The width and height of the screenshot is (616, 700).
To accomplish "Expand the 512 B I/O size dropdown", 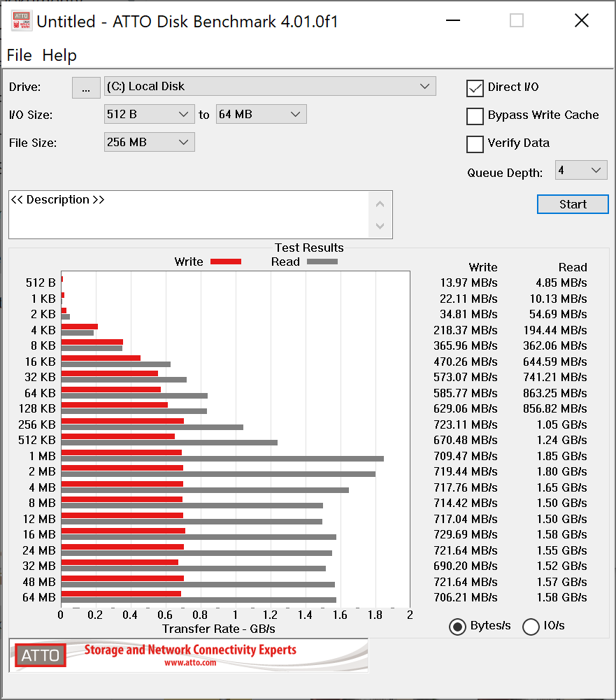I will [x=149, y=115].
